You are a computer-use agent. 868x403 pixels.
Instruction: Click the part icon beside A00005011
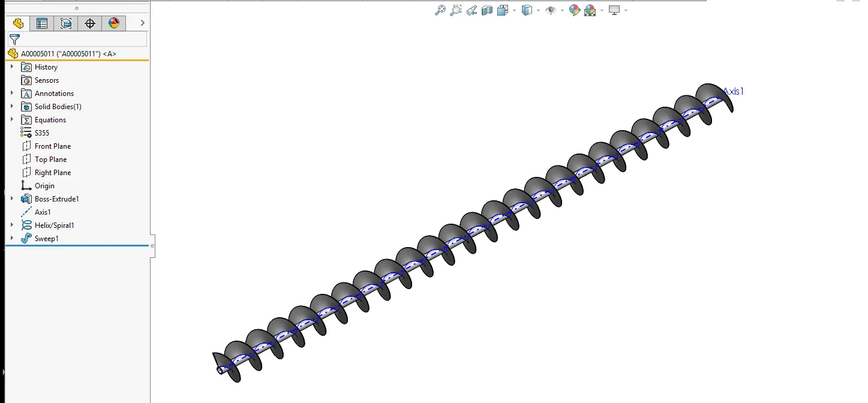click(13, 53)
